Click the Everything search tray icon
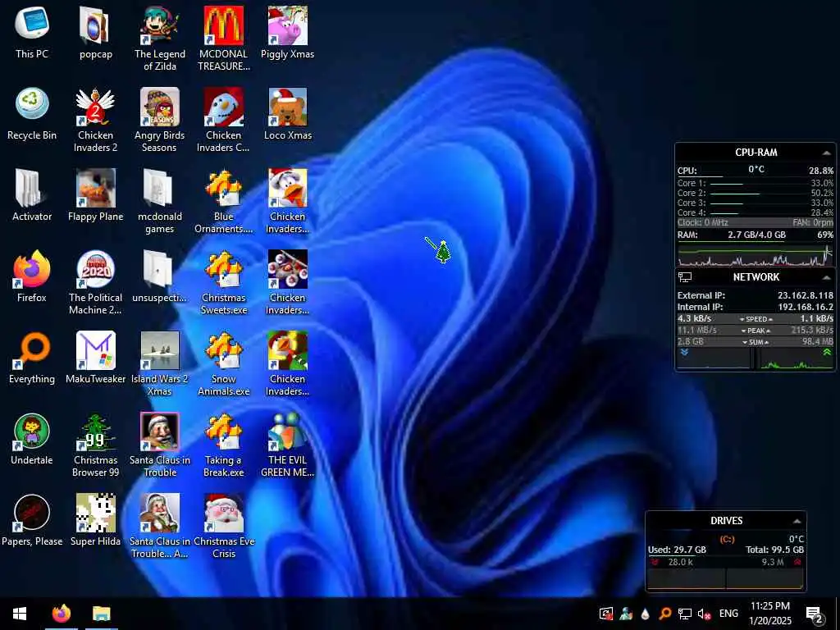Viewport: 840px width, 630px height. pos(664,614)
